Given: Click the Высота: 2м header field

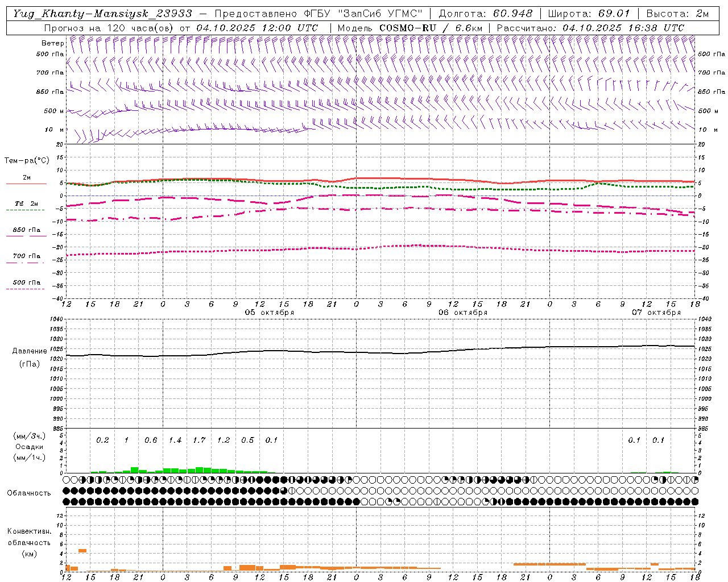Looking at the screenshot, I should point(678,14).
